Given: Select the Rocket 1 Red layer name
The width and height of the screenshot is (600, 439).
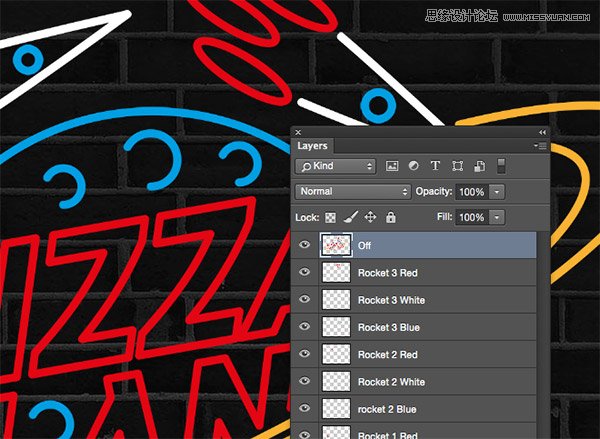Looking at the screenshot, I should tap(387, 435).
